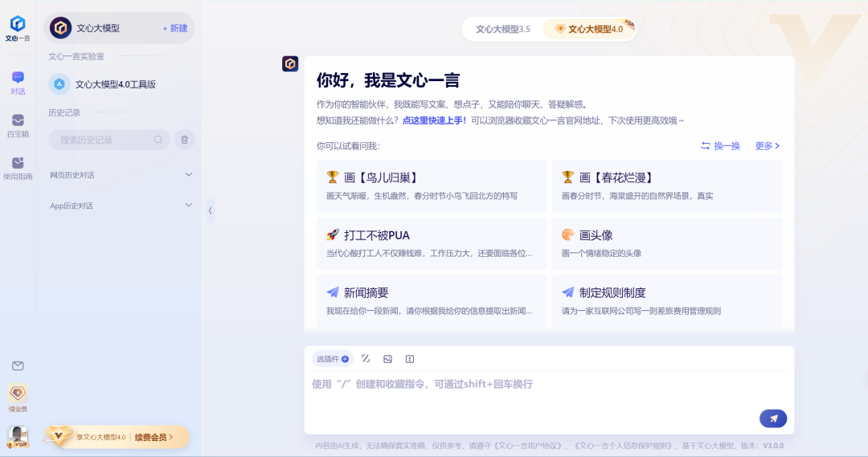The height and width of the screenshot is (457, 868).
Task: Expand 网页历史对话 section
Action: (120, 175)
